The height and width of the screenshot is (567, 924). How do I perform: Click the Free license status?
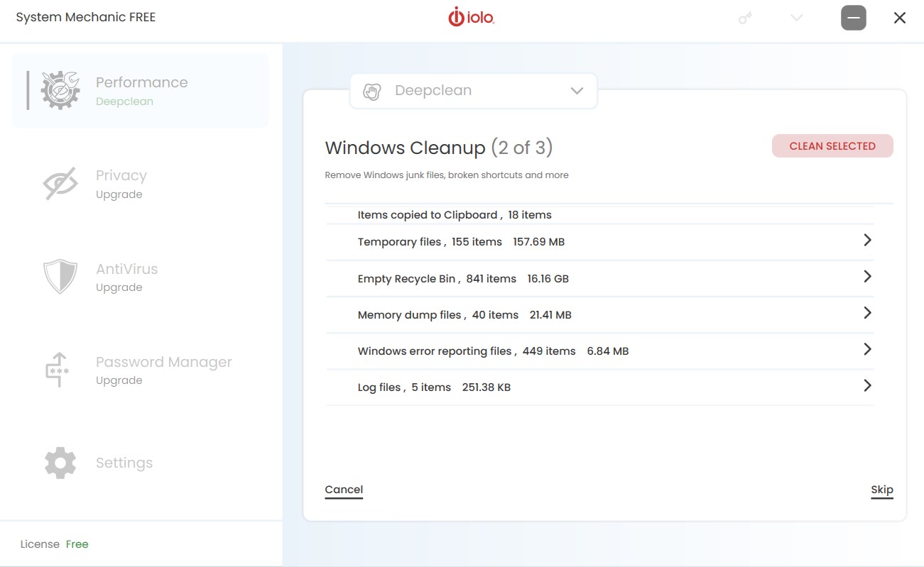click(x=77, y=544)
